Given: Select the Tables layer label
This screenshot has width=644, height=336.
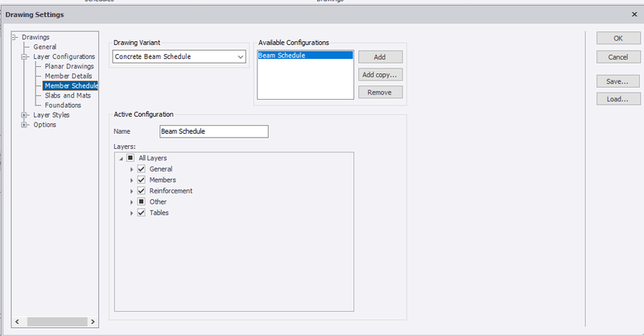Looking at the screenshot, I should tap(159, 213).
